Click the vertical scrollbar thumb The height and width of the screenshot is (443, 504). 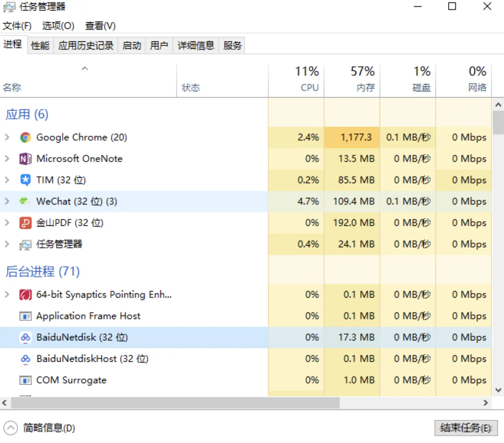pos(498,123)
